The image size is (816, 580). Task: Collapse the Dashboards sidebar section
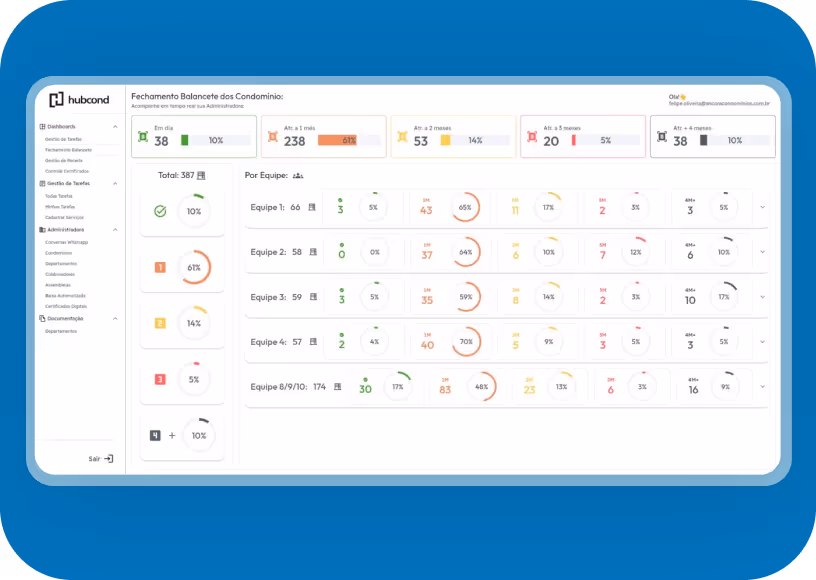(115, 127)
